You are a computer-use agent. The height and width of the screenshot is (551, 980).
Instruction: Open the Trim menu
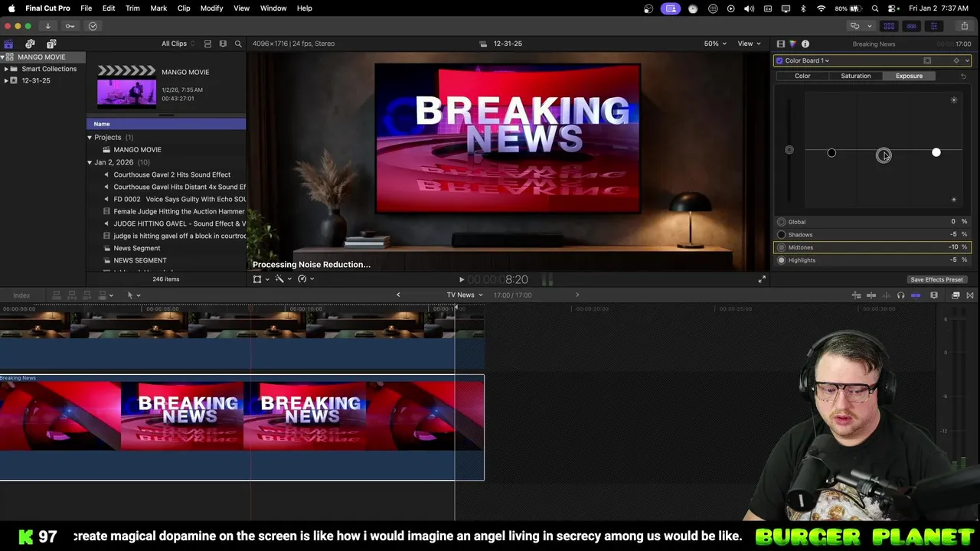pos(132,8)
